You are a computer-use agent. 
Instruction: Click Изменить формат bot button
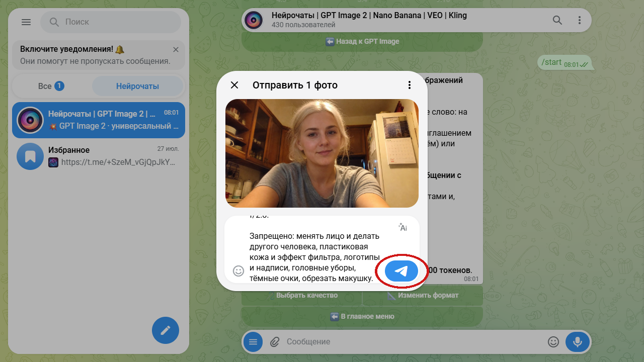coord(423,296)
